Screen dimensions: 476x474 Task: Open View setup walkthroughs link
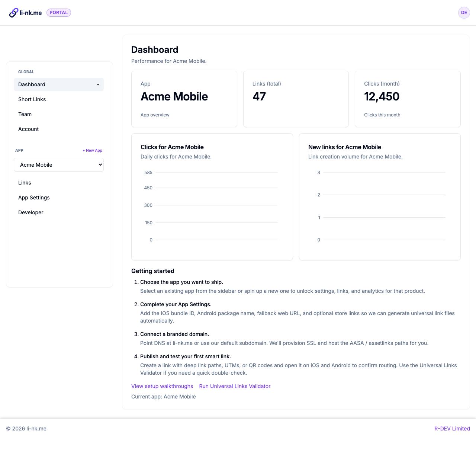[x=162, y=386]
